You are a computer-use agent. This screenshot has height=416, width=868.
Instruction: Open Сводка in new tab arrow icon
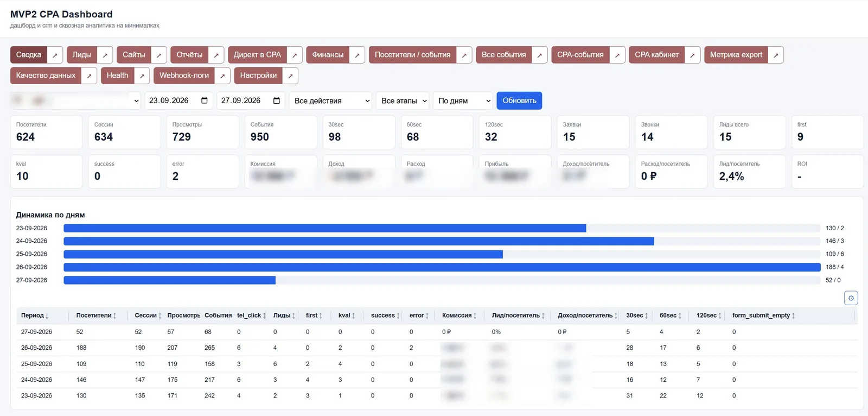coord(55,55)
